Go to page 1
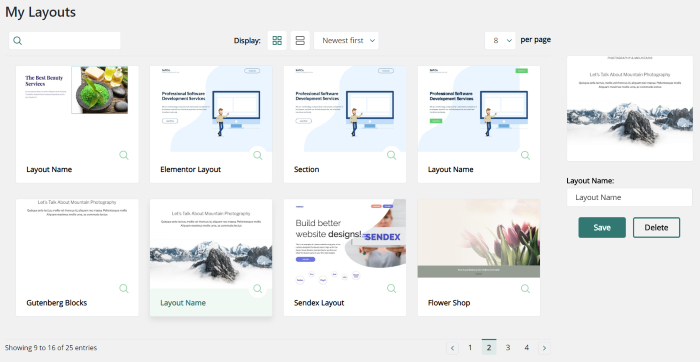This screenshot has height=362, width=700. coord(470,347)
